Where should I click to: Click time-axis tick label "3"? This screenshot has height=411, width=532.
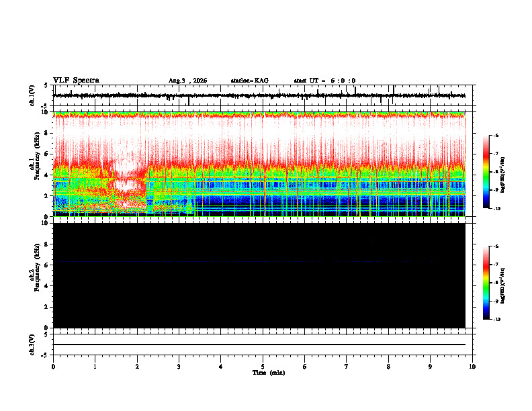pyautogui.click(x=179, y=367)
